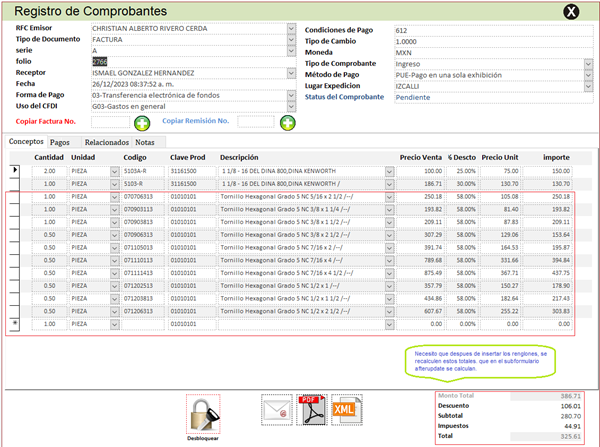Open the Método de Pago dropdown

coord(590,75)
